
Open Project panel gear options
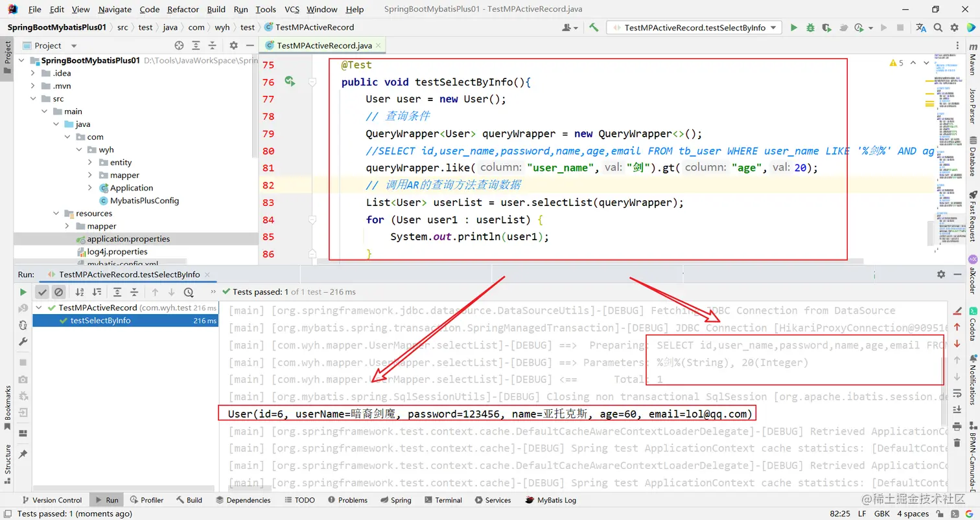(x=234, y=45)
